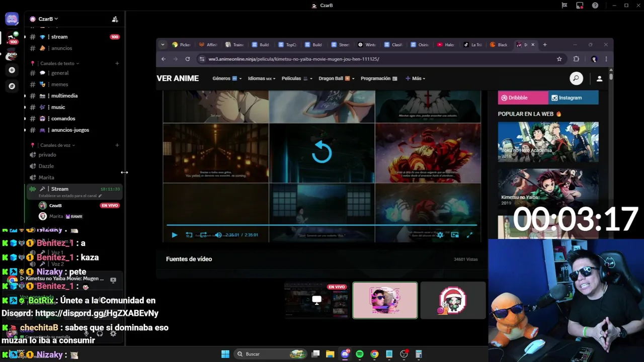The image size is (644, 362).
Task: Open the stream text channel
Action: [x=59, y=37]
